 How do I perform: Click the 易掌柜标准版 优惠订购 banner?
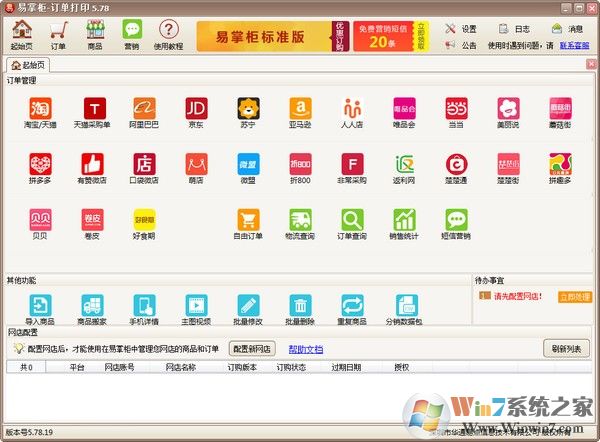[x=272, y=36]
